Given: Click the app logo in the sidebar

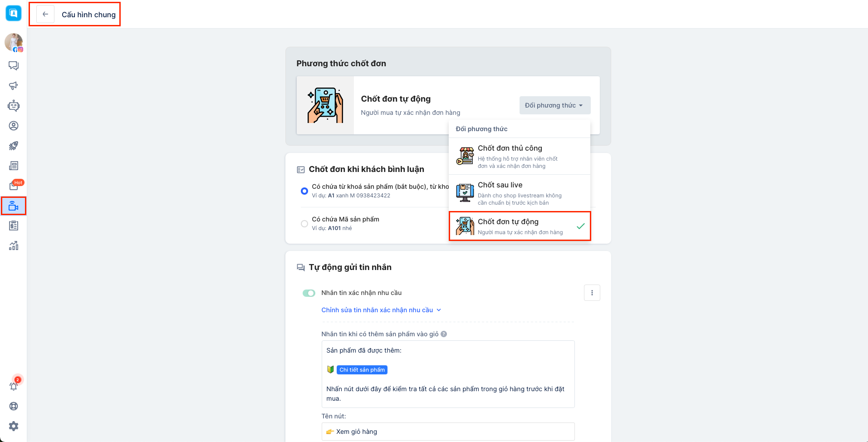Looking at the screenshot, I should [x=14, y=13].
